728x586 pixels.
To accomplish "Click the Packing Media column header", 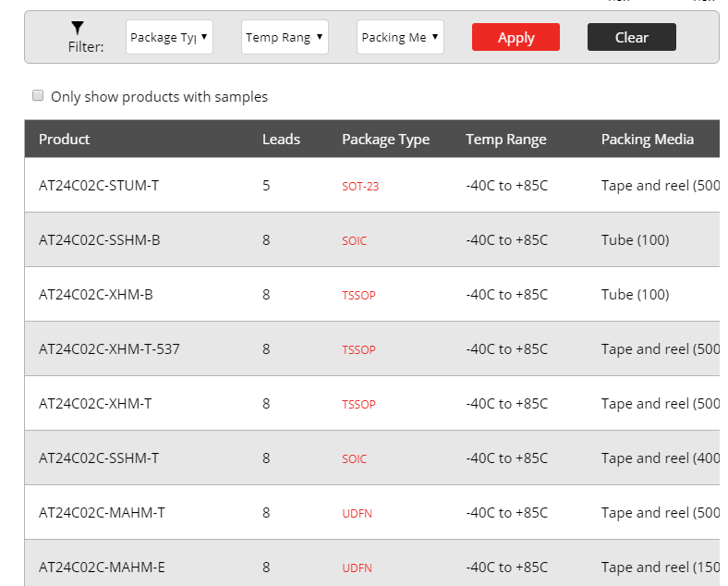I will pyautogui.click(x=648, y=140).
